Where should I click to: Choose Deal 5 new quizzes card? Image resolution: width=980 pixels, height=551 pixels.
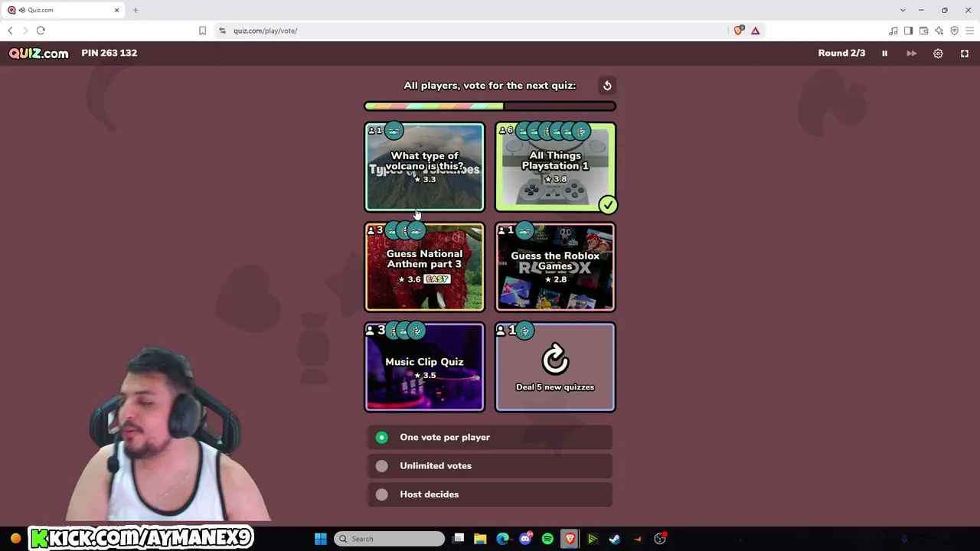coord(555,367)
